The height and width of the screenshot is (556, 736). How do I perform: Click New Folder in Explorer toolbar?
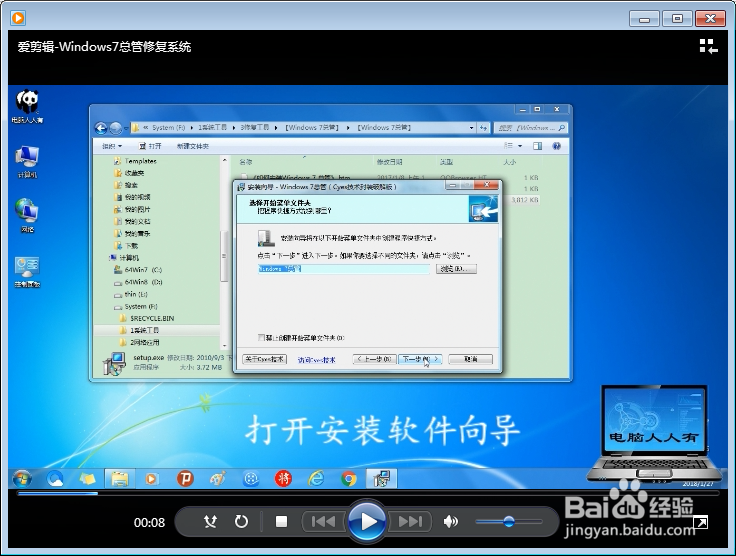[x=192, y=146]
